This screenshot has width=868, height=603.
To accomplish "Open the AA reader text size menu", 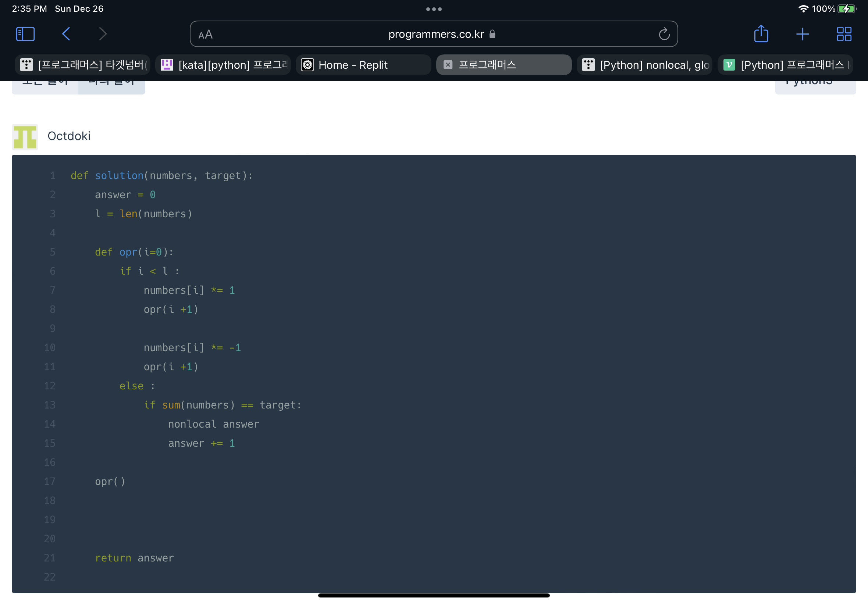I will (206, 35).
